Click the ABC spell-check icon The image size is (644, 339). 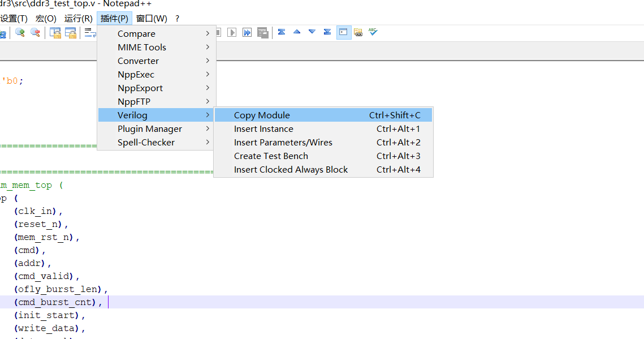point(373,32)
